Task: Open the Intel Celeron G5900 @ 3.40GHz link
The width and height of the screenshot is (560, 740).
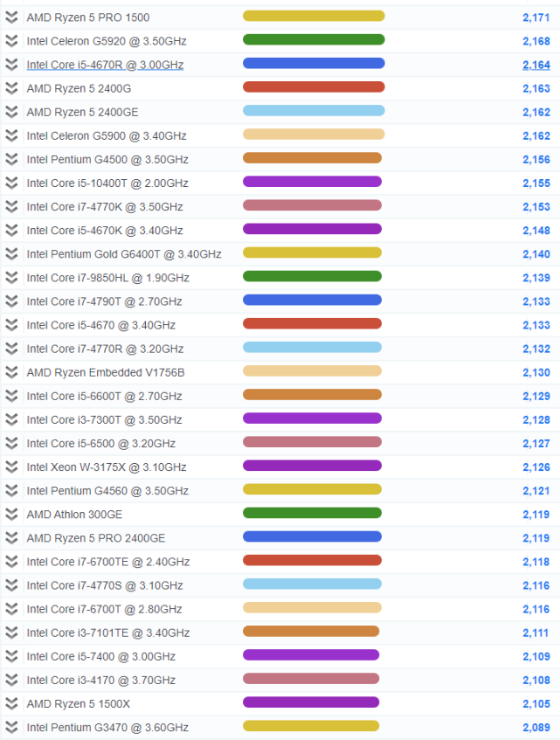Action: coord(107,136)
